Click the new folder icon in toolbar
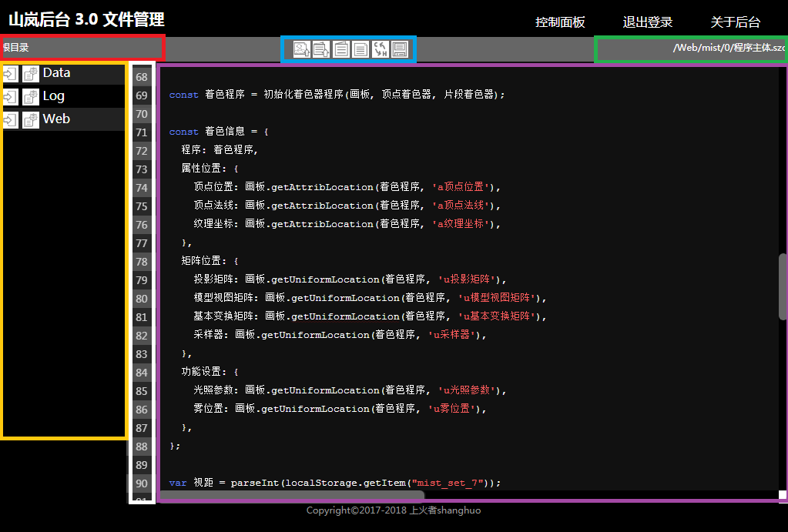 click(341, 49)
